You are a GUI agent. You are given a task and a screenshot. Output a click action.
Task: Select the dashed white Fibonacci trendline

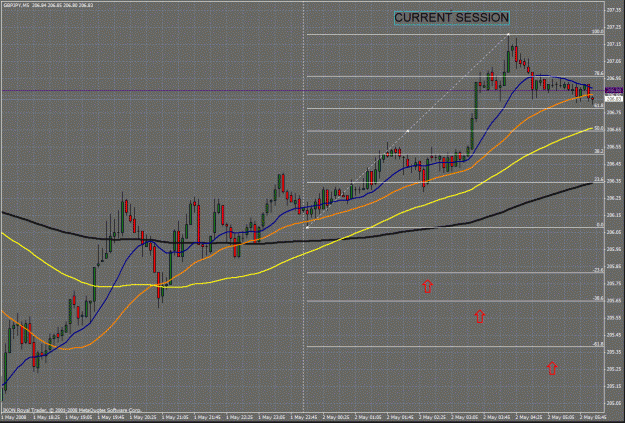[408, 131]
